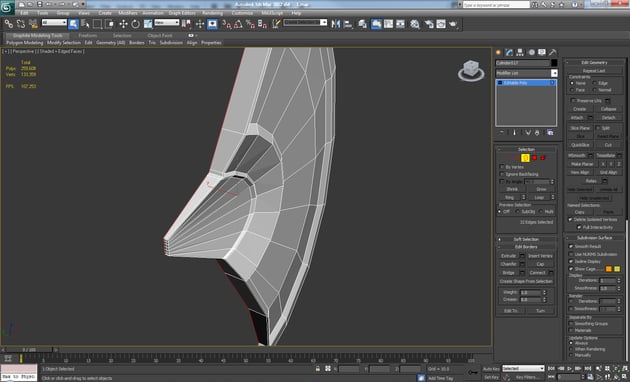This screenshot has height=382, width=630.
Task: Toggle the Angle Snap icon
Action: click(238, 24)
